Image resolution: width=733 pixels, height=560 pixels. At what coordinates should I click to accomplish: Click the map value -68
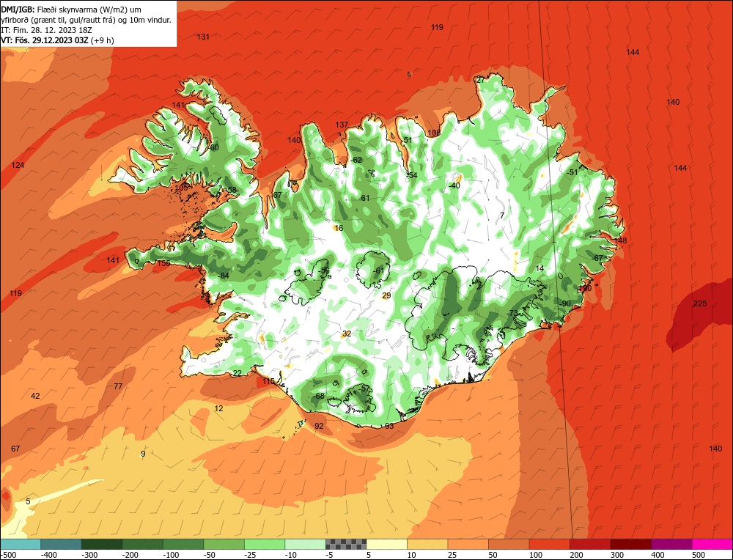[x=318, y=396]
